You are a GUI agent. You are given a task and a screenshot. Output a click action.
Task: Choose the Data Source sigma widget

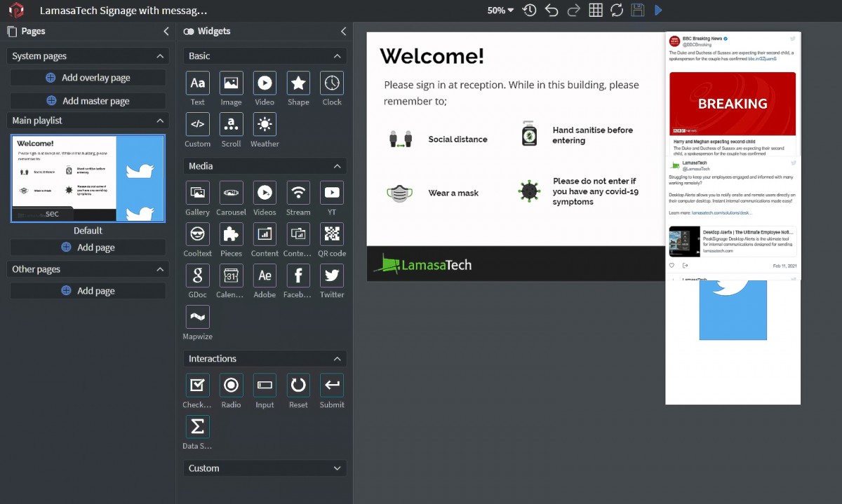point(197,426)
